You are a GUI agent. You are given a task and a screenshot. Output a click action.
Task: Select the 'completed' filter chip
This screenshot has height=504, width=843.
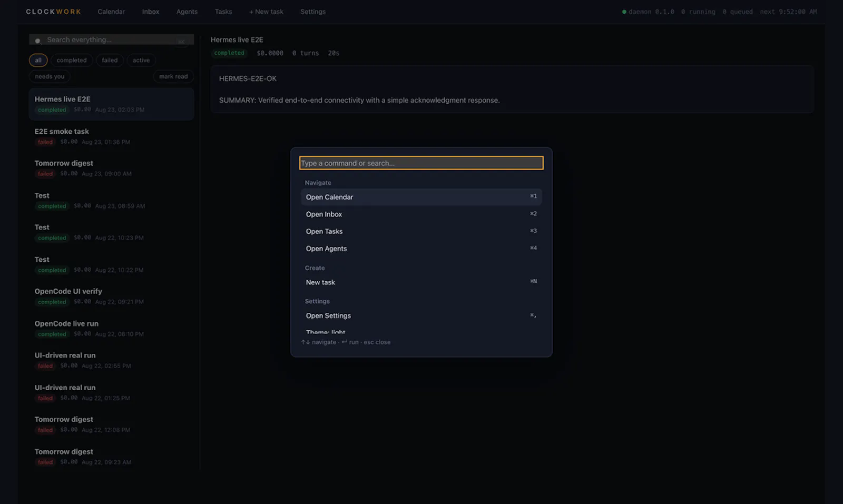[x=72, y=61]
